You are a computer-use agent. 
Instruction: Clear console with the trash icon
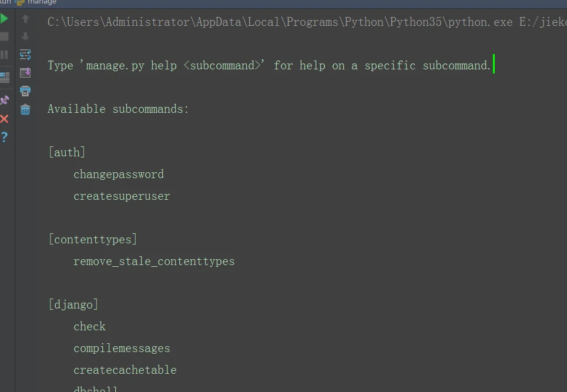click(x=25, y=109)
